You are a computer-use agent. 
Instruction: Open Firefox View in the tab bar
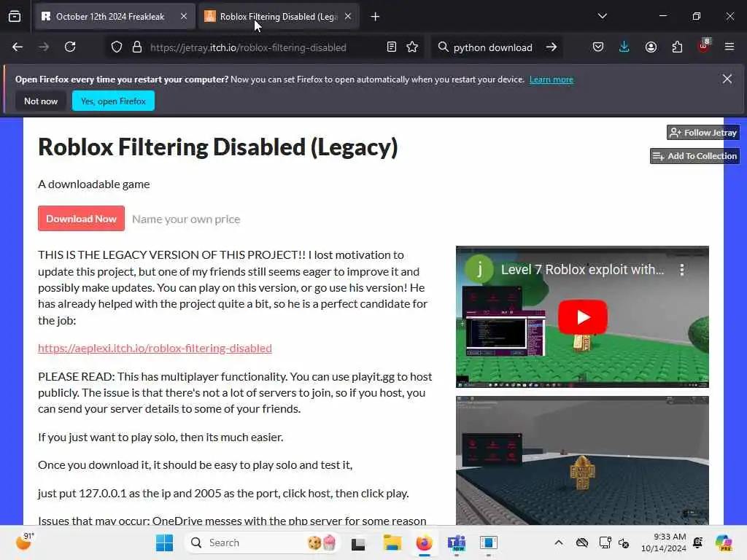click(x=15, y=17)
